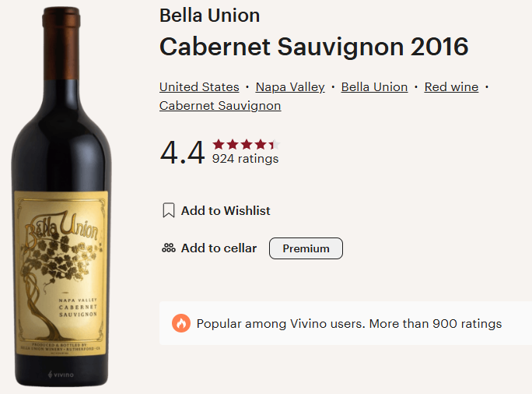Screen dimensions: 532x394
Task: Click the orange flame popularity icon
Action: pyautogui.click(x=181, y=324)
